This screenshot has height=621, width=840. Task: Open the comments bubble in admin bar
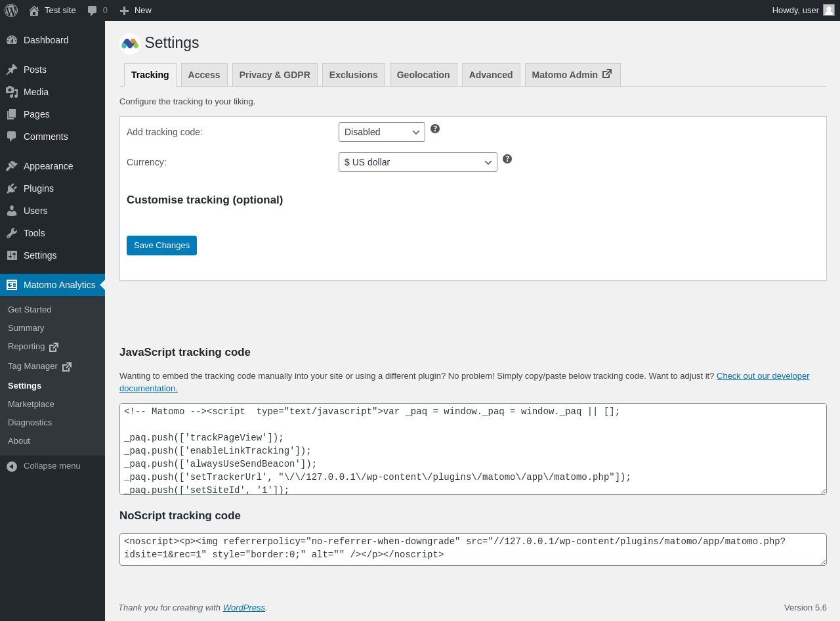tap(97, 11)
